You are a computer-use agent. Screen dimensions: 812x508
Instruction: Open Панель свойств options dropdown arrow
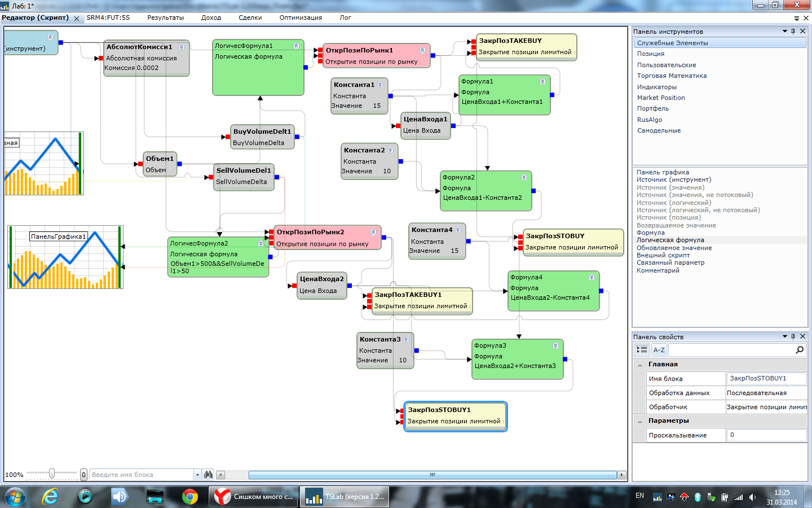coord(785,337)
